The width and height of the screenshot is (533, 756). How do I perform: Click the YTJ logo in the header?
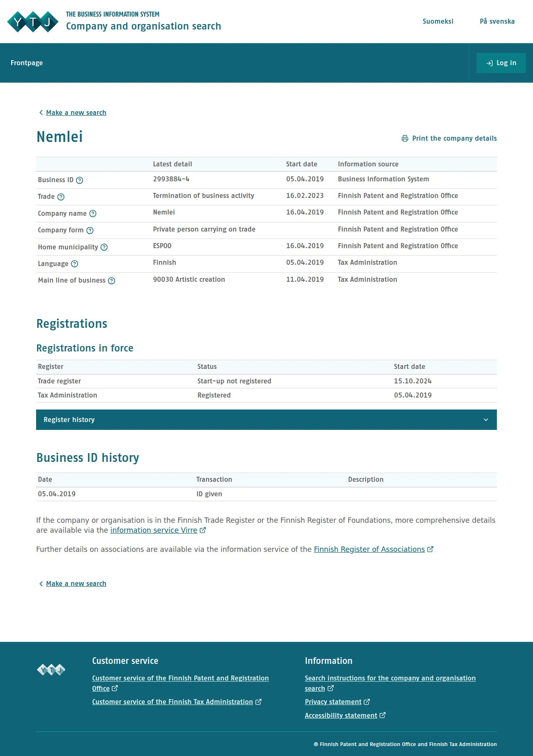(33, 22)
